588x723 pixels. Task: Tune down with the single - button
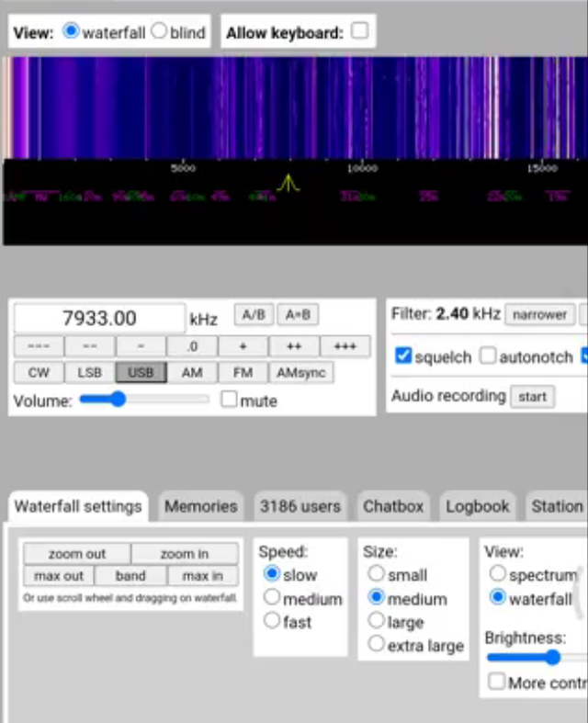coord(141,346)
